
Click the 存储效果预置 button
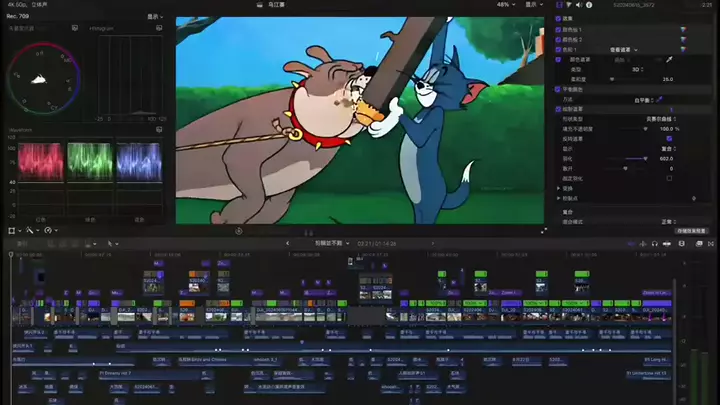coord(690,230)
